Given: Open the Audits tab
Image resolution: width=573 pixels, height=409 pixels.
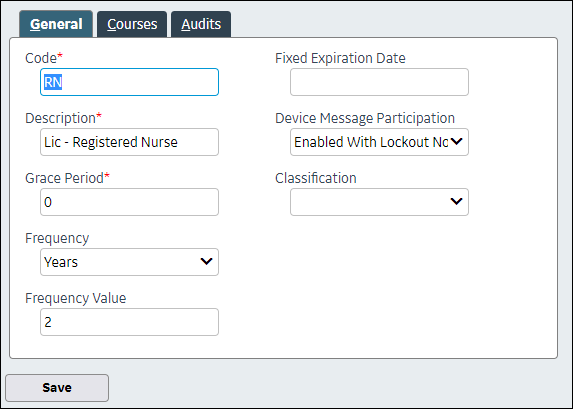Looking at the screenshot, I should 201,24.
